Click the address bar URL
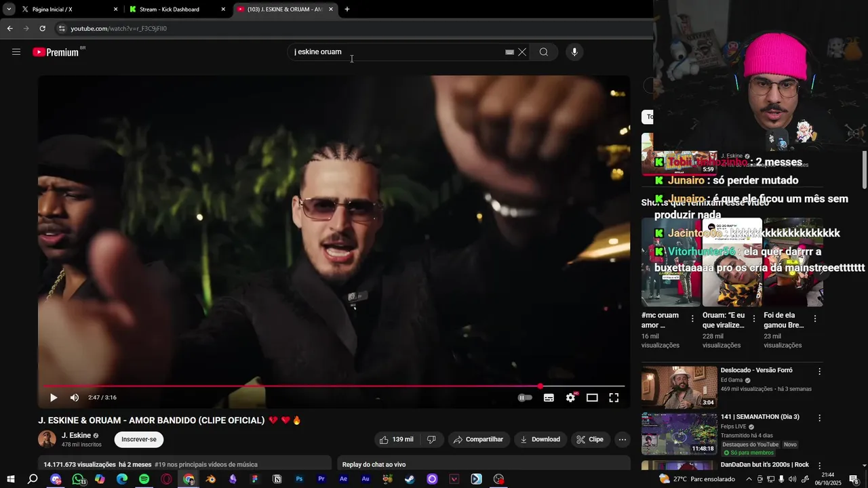 [119, 28]
